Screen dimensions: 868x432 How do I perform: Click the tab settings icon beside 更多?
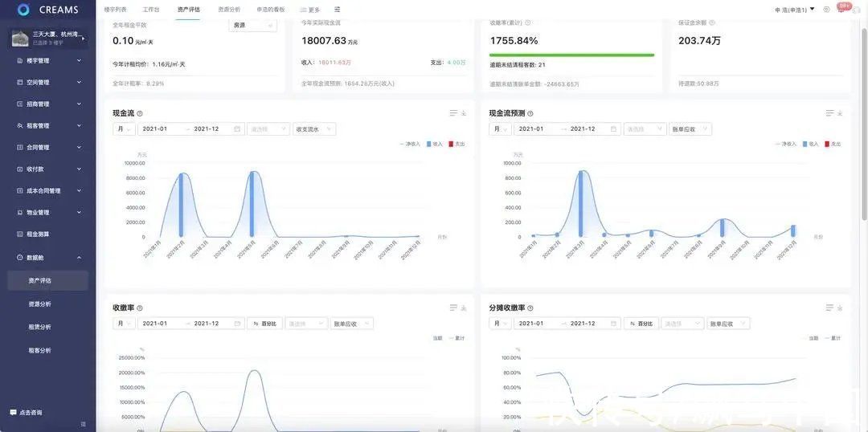[337, 10]
